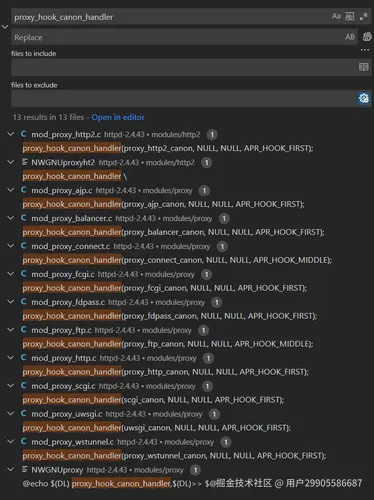Viewport: 374px width, 500px height.
Task: Collapse NWGNUproxyht2 result group
Action: click(x=11, y=162)
